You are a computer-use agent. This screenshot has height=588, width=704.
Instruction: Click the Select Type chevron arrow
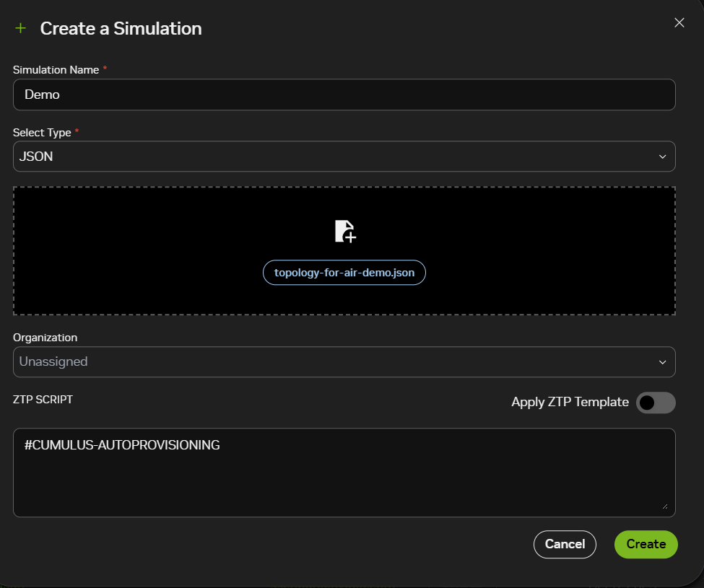tap(662, 157)
